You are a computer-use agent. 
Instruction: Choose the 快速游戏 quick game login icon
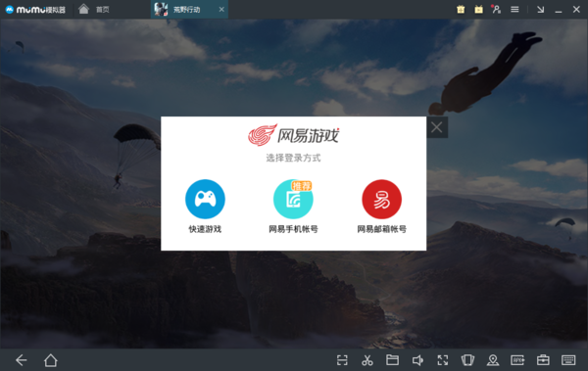205,199
